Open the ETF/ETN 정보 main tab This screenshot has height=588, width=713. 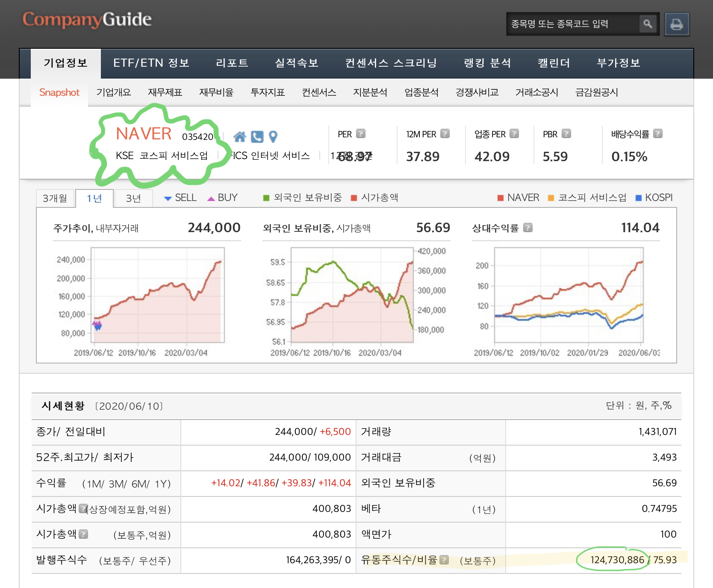click(151, 63)
